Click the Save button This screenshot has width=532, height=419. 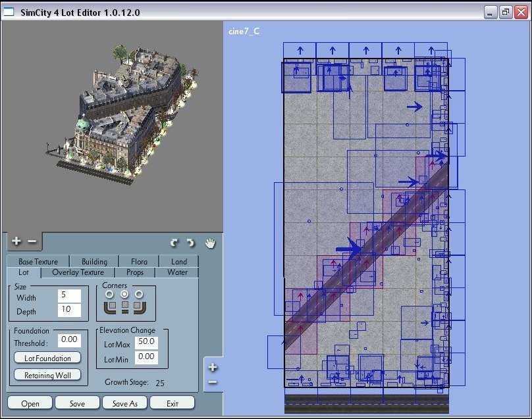pos(77,403)
